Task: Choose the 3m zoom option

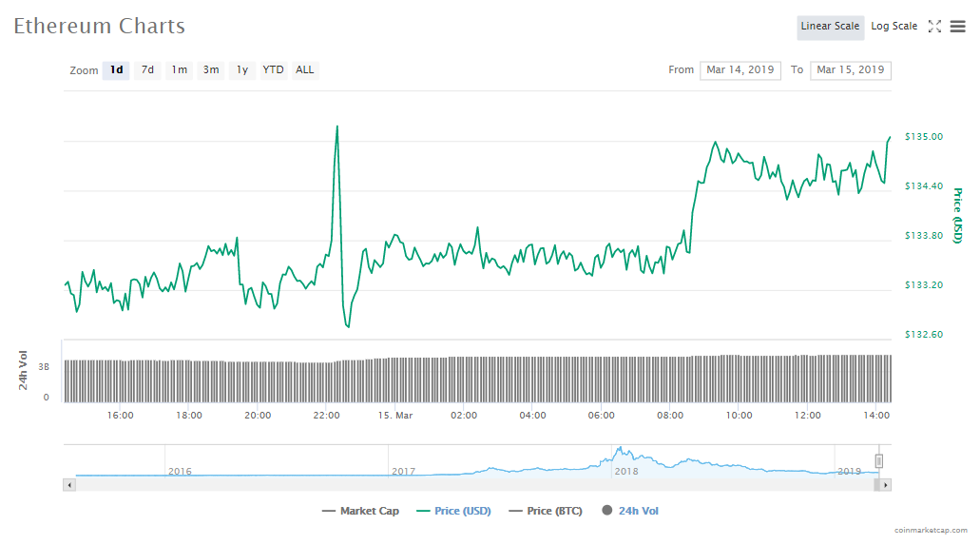Action: click(x=211, y=69)
